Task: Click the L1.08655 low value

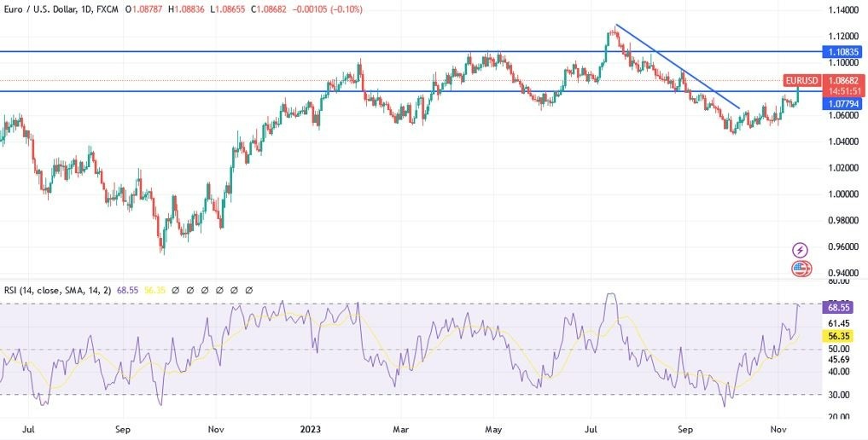Action: point(230,9)
